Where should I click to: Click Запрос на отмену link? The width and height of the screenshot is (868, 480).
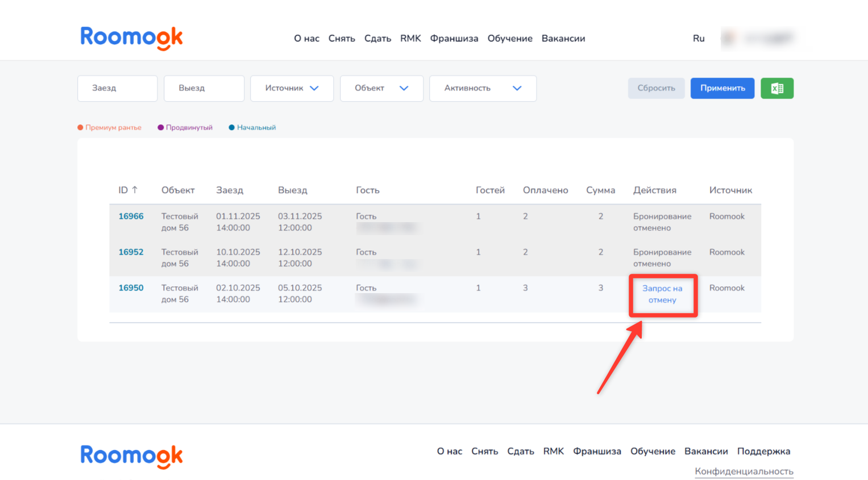coord(662,294)
